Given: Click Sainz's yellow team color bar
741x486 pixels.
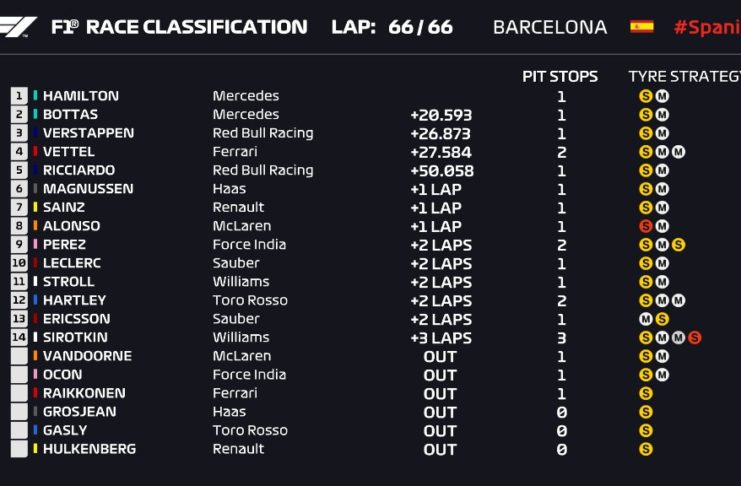Looking at the screenshot, I should point(36,208).
